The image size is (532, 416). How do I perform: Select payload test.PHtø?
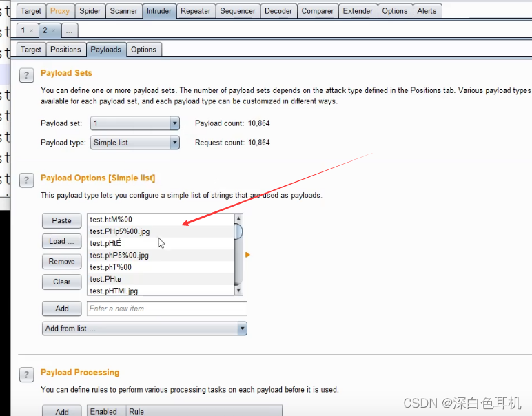(x=161, y=279)
